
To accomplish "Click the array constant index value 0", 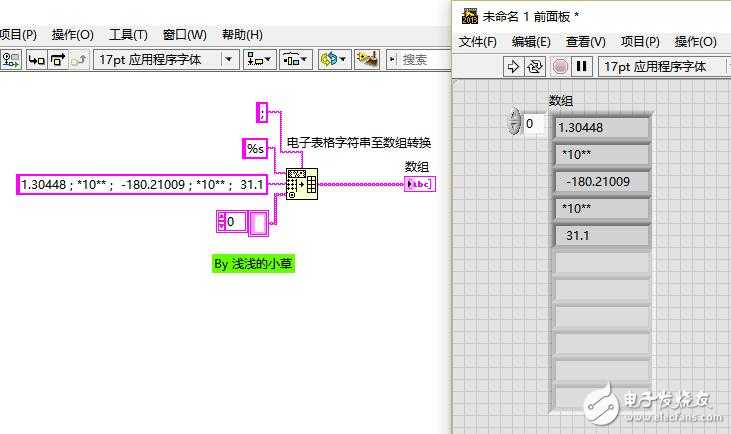I will point(235,222).
